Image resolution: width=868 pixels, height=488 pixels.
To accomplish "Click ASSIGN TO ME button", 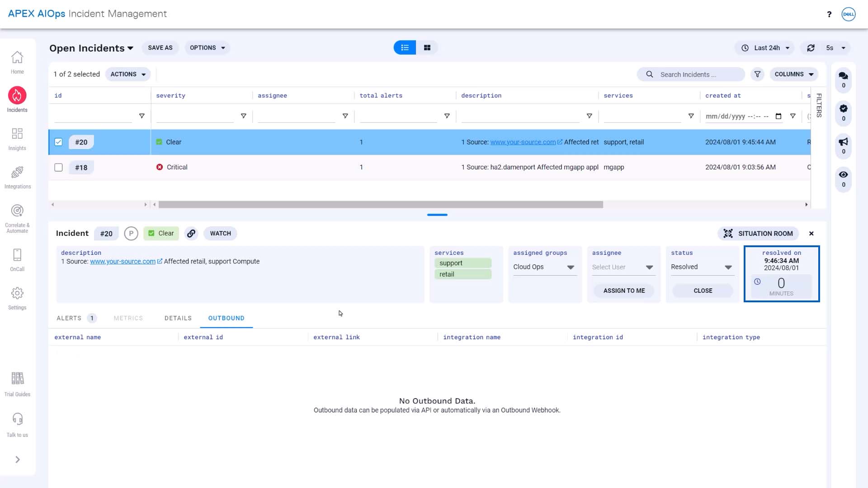I will point(624,291).
